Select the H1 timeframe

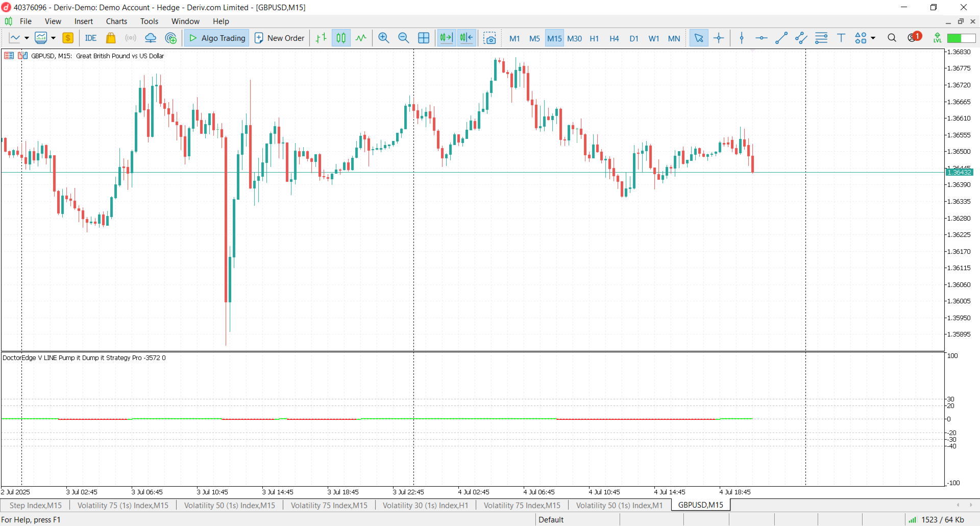click(x=594, y=38)
